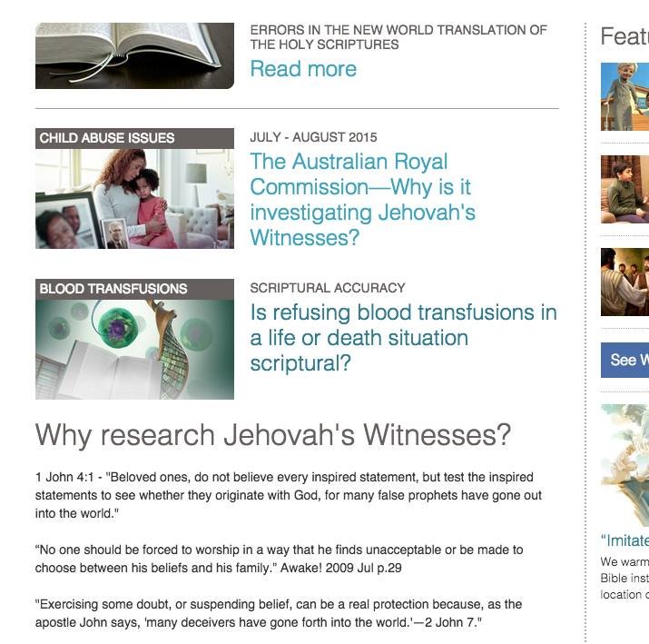Click the "July - August 2015" date label
This screenshot has height=644, width=649.
[313, 137]
